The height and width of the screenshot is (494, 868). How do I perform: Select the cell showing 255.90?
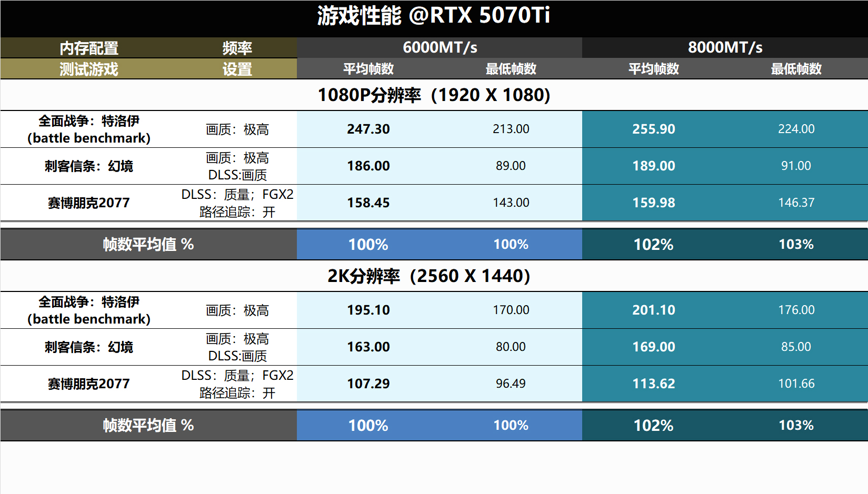click(654, 129)
